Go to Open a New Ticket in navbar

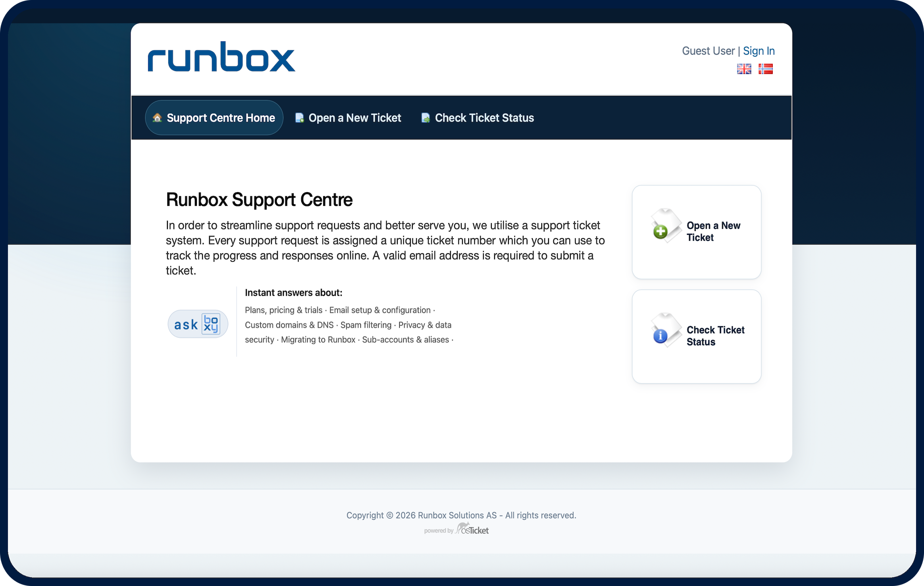pos(348,118)
